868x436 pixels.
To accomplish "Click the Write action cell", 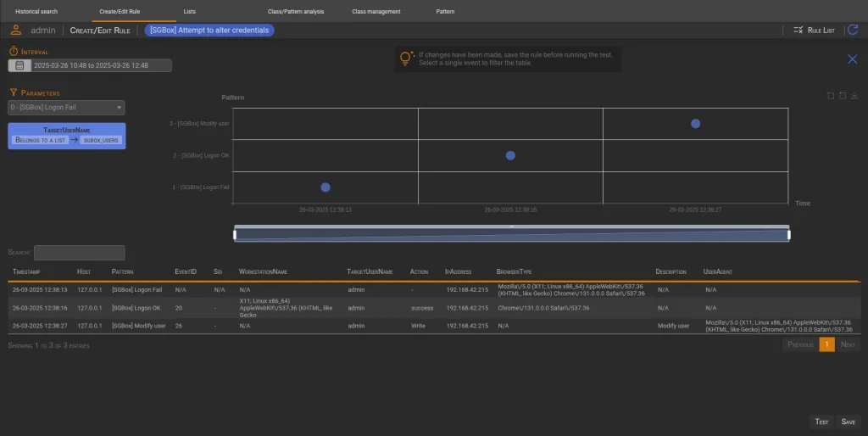I will pos(418,326).
